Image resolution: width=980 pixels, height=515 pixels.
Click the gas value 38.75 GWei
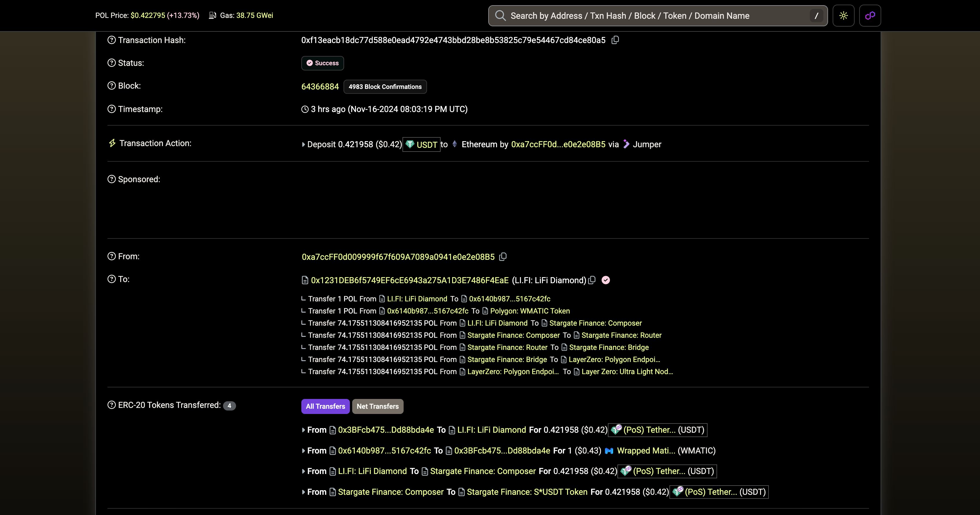[255, 16]
